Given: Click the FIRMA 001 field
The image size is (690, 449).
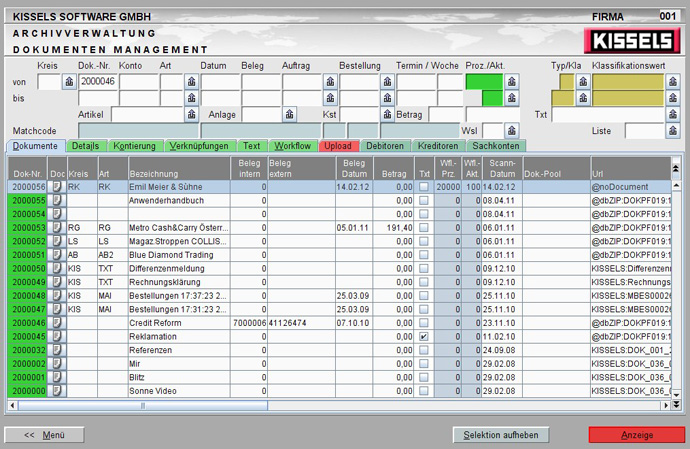Looking at the screenshot, I should point(668,16).
